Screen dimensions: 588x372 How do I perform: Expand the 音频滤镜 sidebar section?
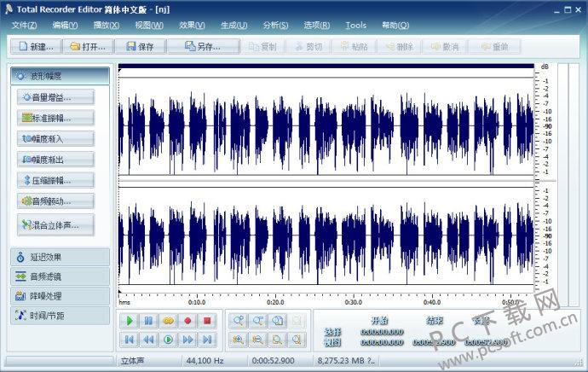coord(60,276)
